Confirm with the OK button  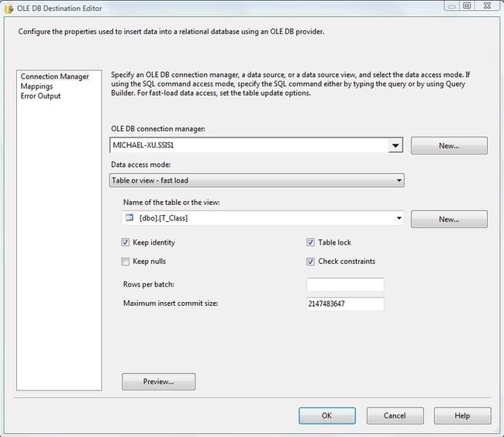(x=327, y=416)
